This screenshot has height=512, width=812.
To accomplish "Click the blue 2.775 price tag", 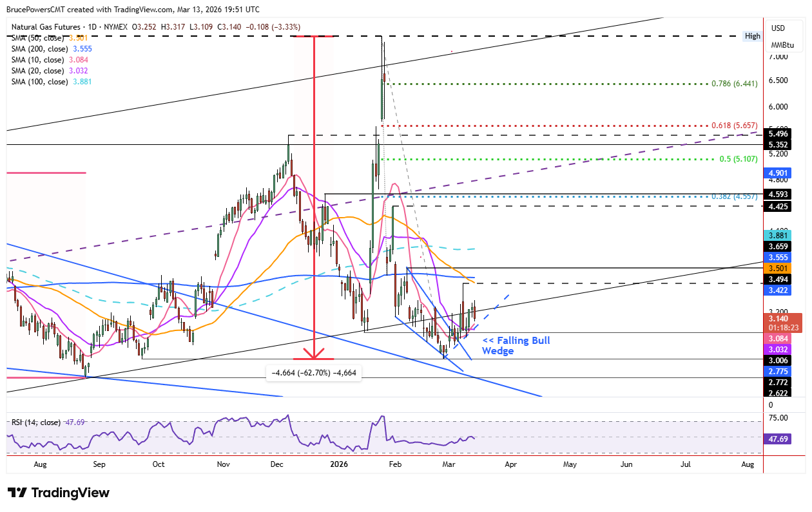I will [x=778, y=372].
